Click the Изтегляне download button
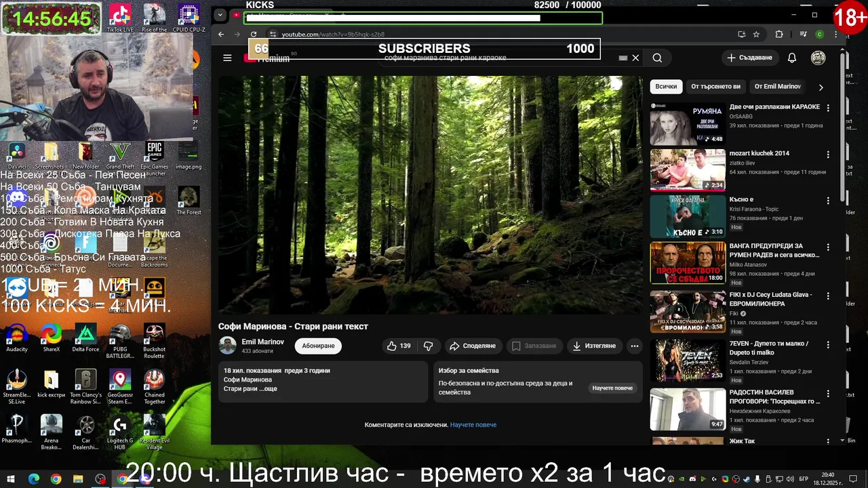 (x=594, y=346)
